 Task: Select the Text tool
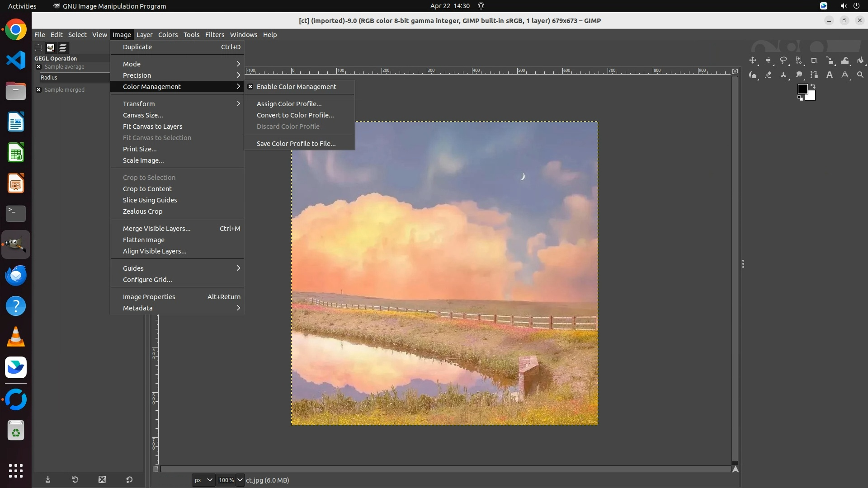pos(830,75)
